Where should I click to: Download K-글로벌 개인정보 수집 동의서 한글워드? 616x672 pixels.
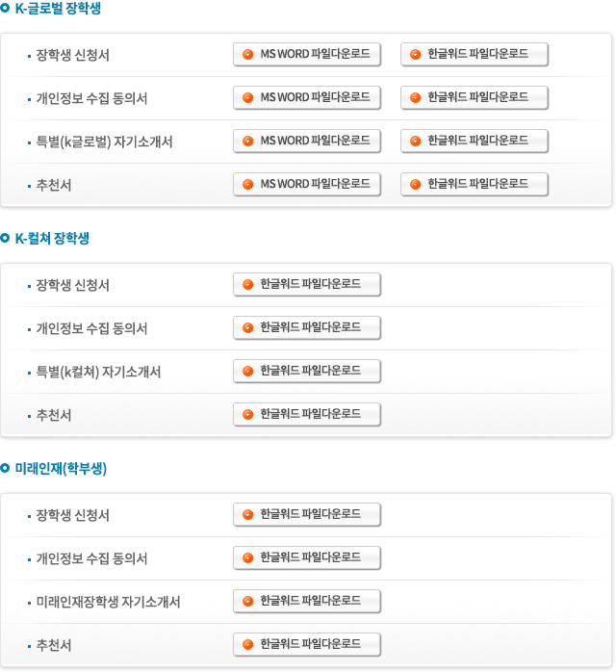[x=475, y=97]
